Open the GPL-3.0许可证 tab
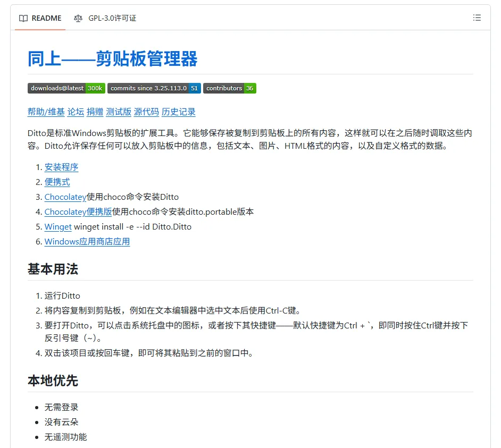This screenshot has height=448, width=501. tap(105, 18)
